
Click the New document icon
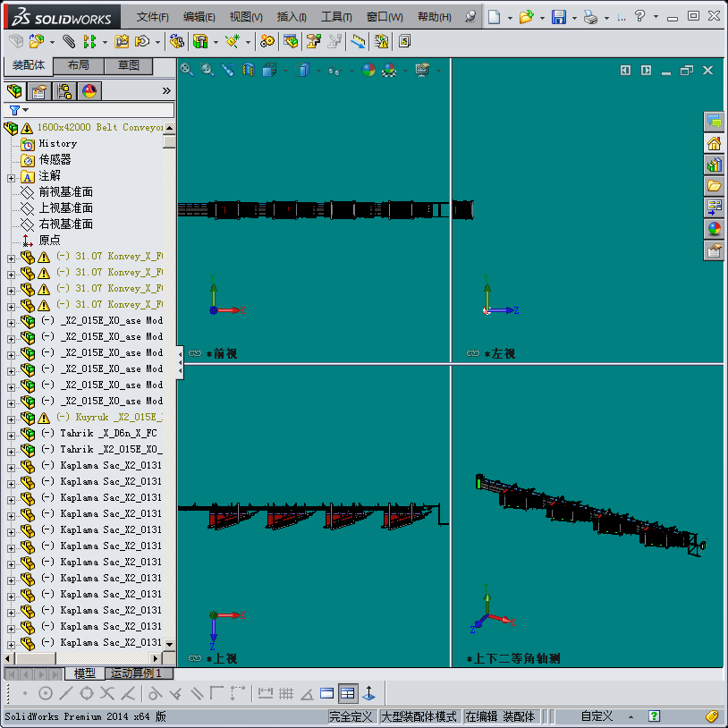point(494,17)
